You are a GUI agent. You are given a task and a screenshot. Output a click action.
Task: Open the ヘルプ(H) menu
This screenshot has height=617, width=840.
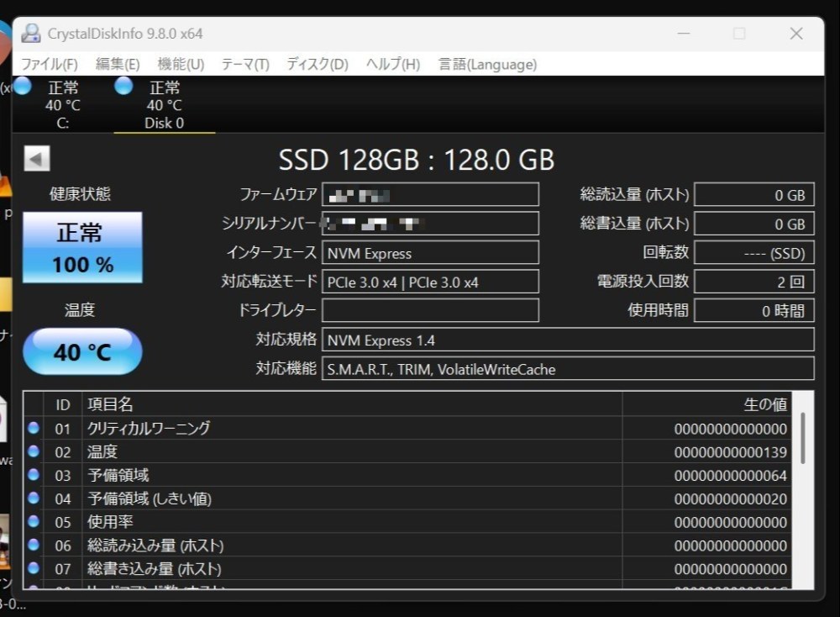pos(392,65)
